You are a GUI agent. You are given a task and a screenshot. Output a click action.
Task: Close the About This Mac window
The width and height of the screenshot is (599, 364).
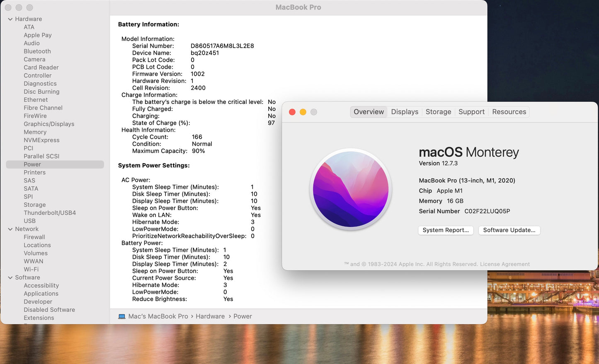292,112
